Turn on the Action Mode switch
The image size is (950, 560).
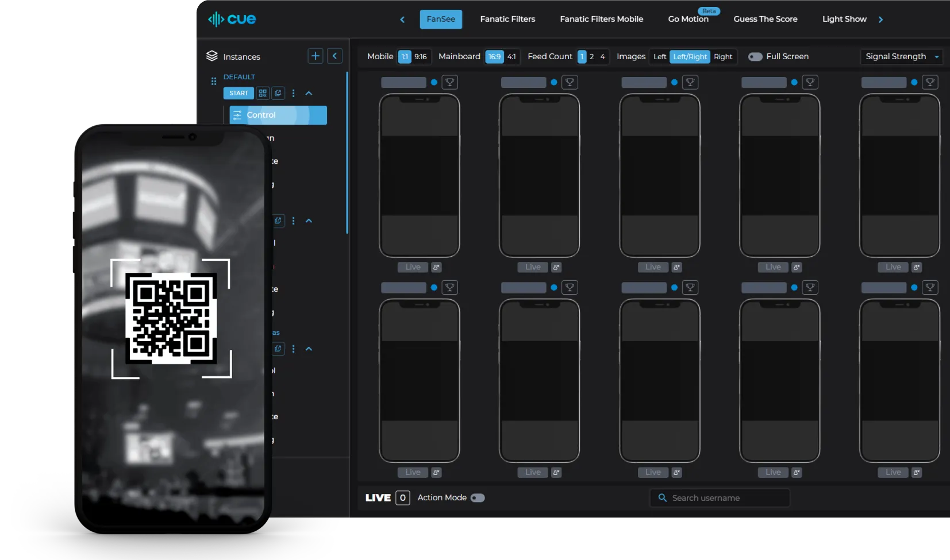click(x=478, y=498)
